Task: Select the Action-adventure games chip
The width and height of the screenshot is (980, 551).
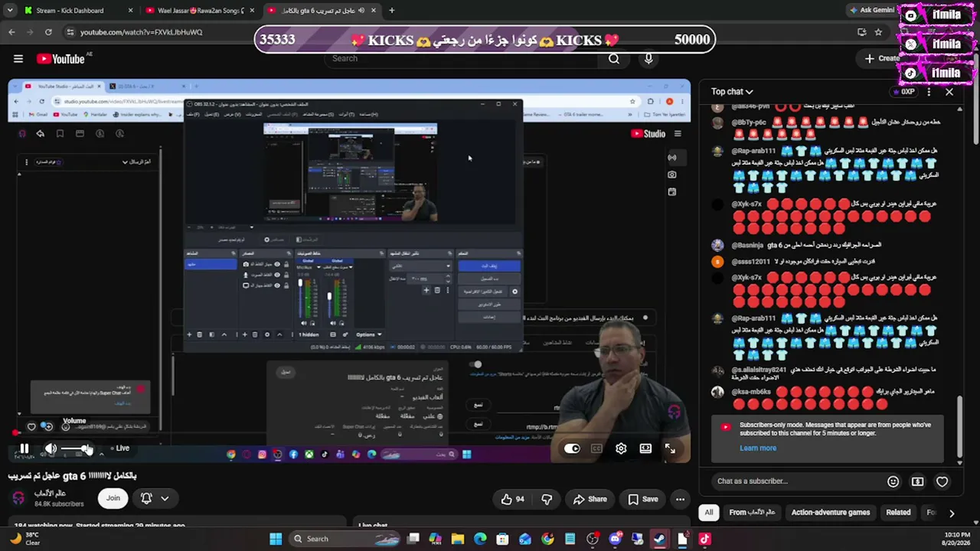Action: coord(831,513)
